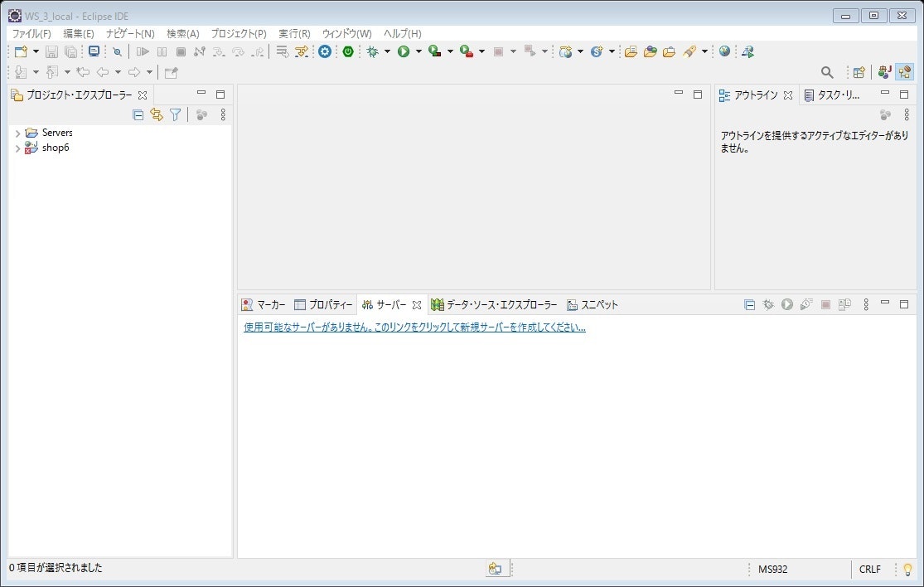
Task: Open Project Explorer view menu dots
Action: pyautogui.click(x=223, y=114)
